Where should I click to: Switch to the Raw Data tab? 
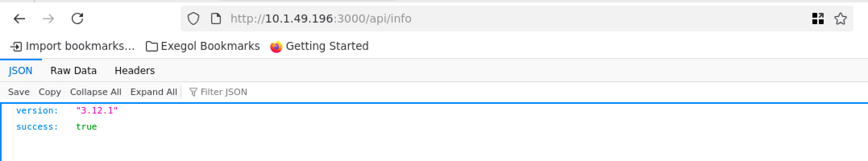click(x=73, y=71)
